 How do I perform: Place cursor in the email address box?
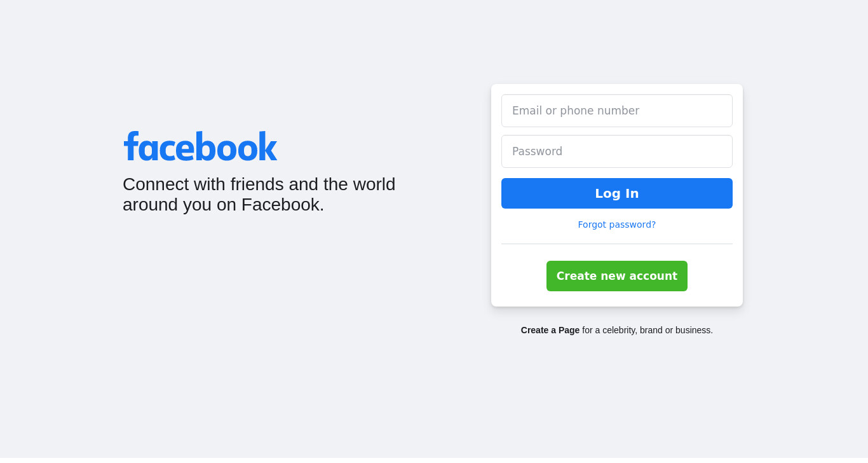pos(617,111)
